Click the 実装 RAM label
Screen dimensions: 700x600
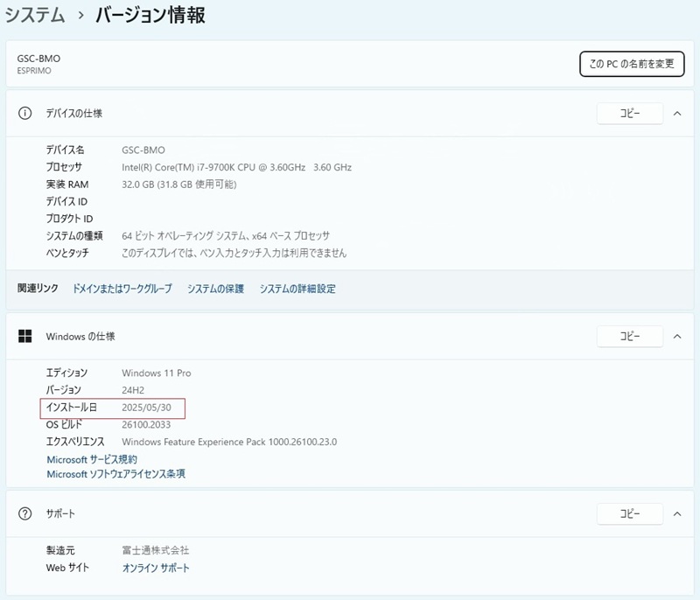tap(67, 185)
